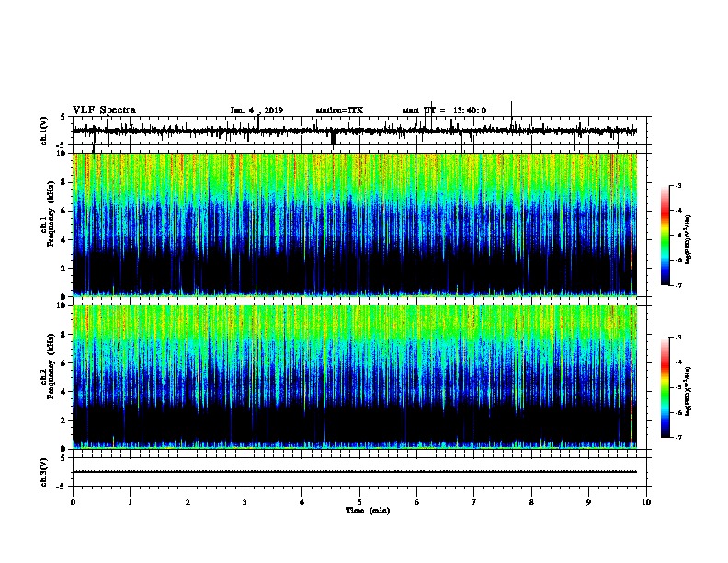Click the ch.3 flat voltage trace
The image size is (728, 563).
(x=355, y=472)
